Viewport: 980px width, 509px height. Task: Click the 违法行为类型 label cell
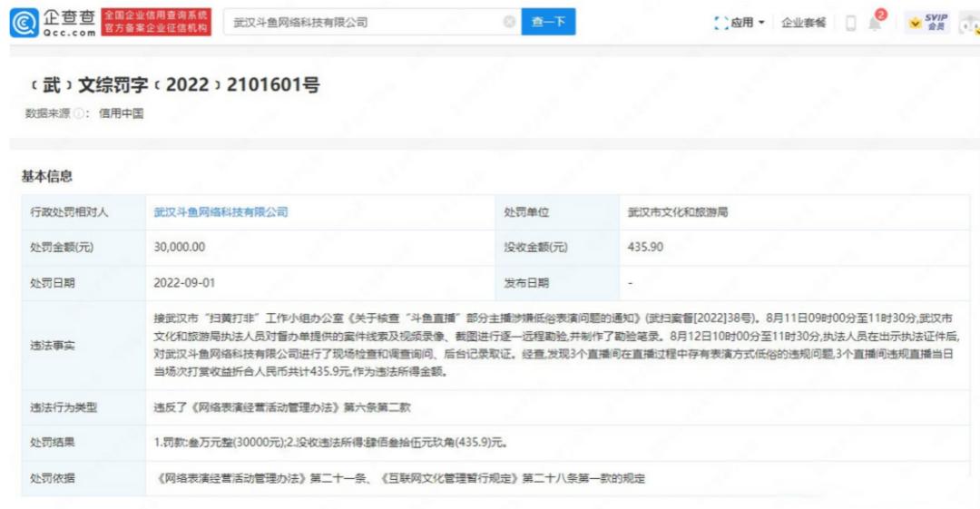83,407
